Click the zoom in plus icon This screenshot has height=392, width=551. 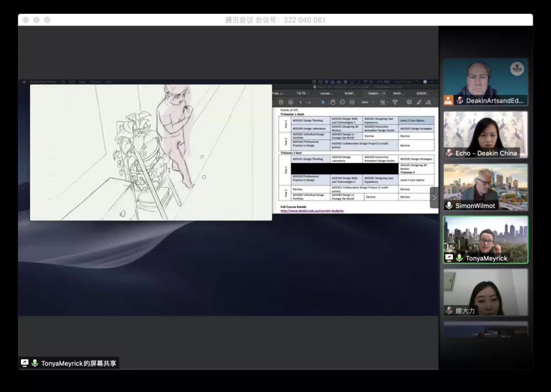click(x=352, y=102)
